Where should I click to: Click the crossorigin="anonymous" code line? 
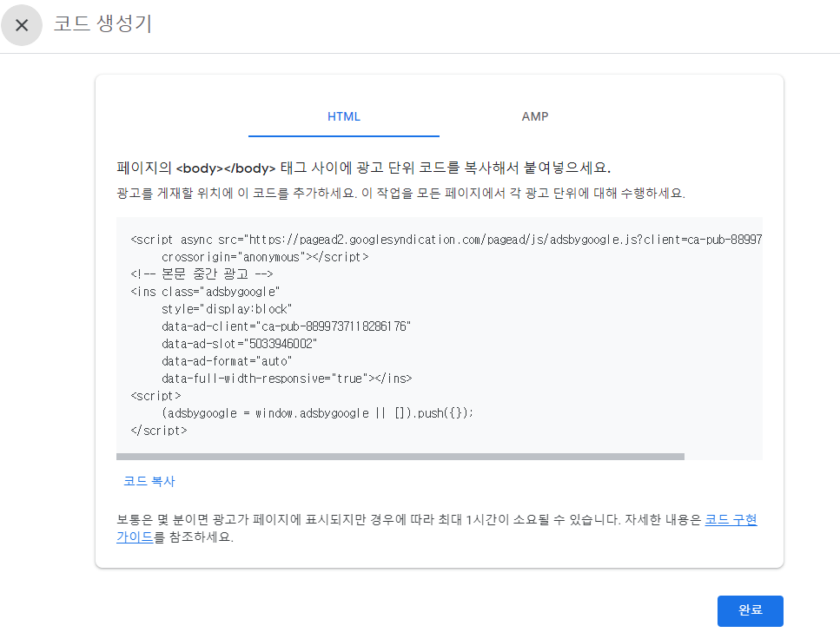(x=265, y=257)
